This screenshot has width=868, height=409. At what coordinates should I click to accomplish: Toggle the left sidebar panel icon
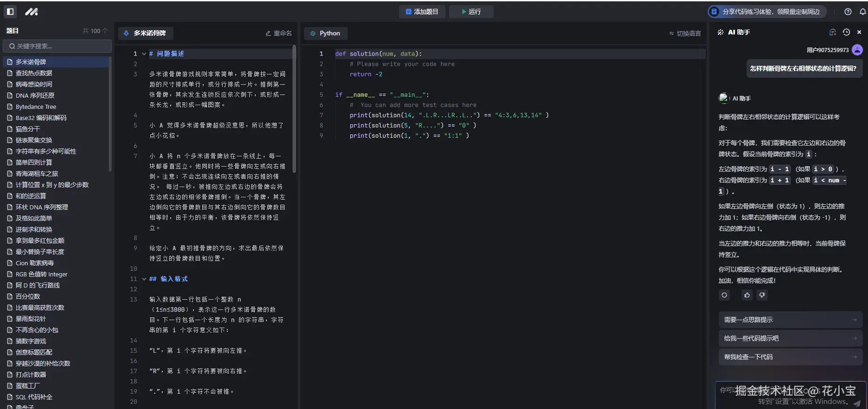(x=10, y=12)
